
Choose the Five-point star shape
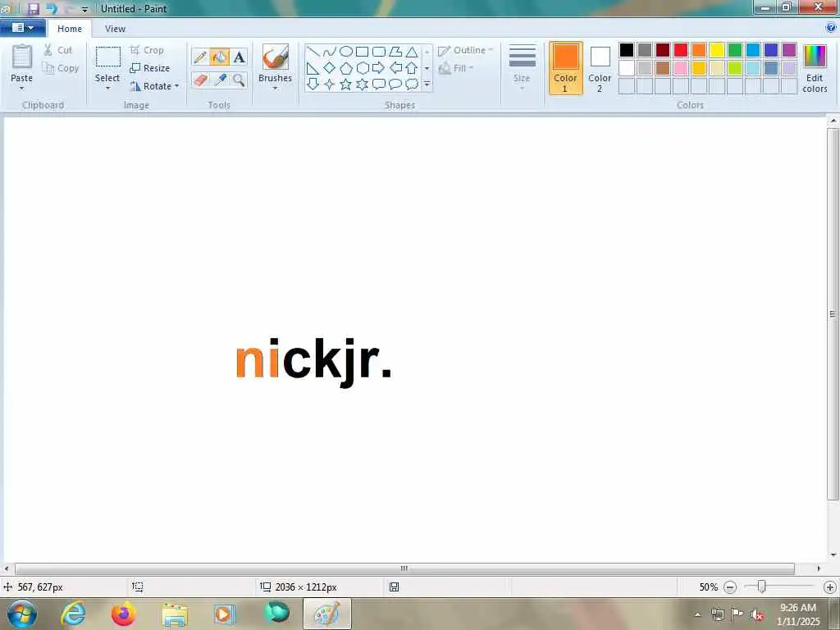point(346,84)
